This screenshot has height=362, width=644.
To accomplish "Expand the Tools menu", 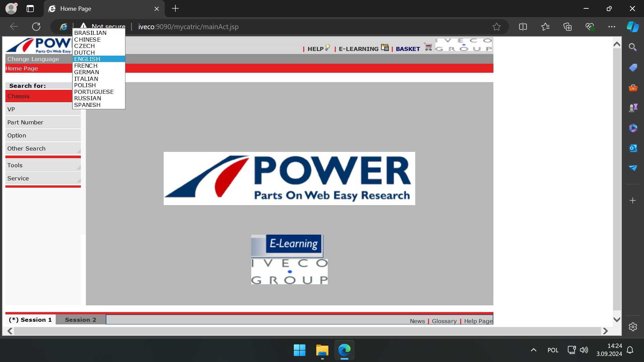I will pos(43,165).
